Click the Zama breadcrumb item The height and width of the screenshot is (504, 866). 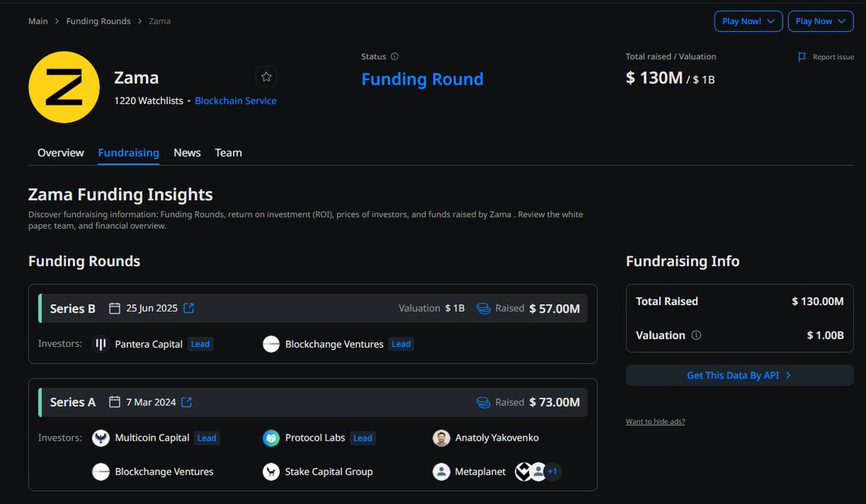(159, 21)
